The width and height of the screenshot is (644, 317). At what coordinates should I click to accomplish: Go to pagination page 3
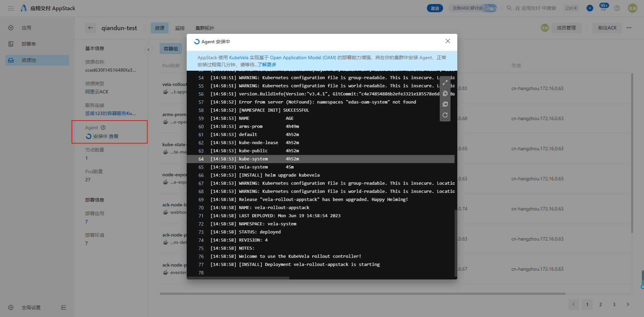coord(614,304)
